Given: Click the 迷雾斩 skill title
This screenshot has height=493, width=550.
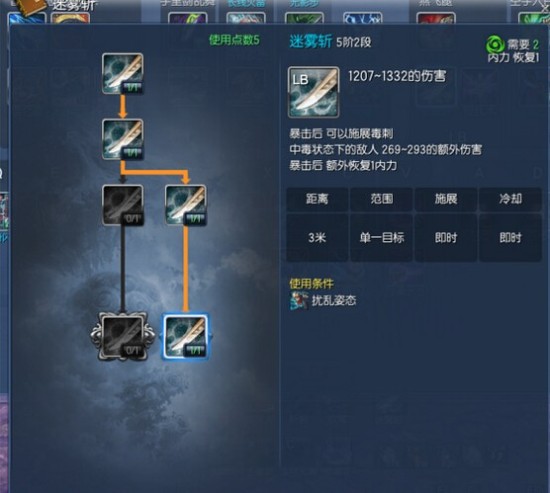Looking at the screenshot, I should click(x=310, y=42).
